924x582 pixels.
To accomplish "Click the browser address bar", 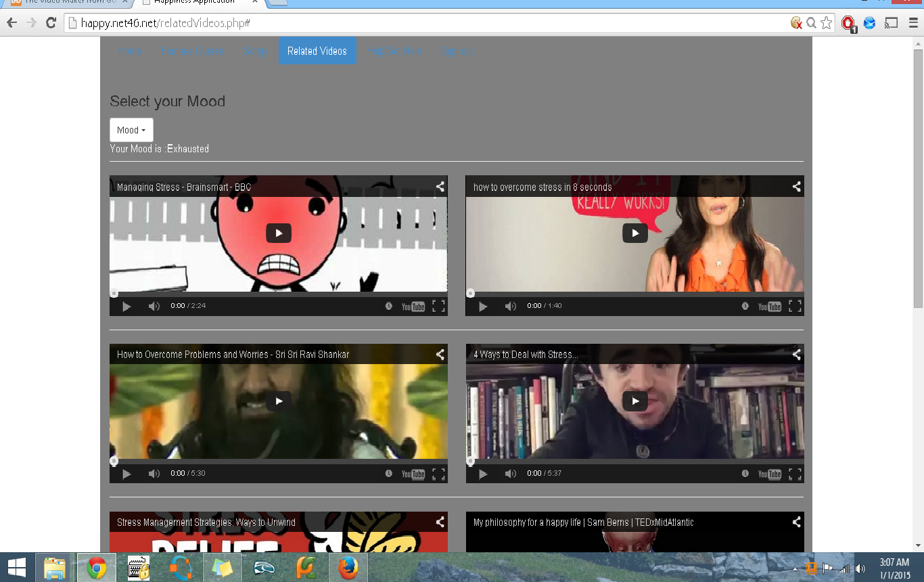I will [x=433, y=23].
